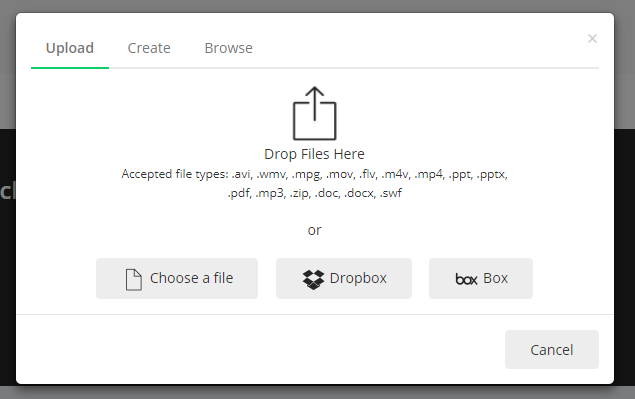Click the Drop Files Here label
This screenshot has height=399, width=635.
[x=314, y=154]
